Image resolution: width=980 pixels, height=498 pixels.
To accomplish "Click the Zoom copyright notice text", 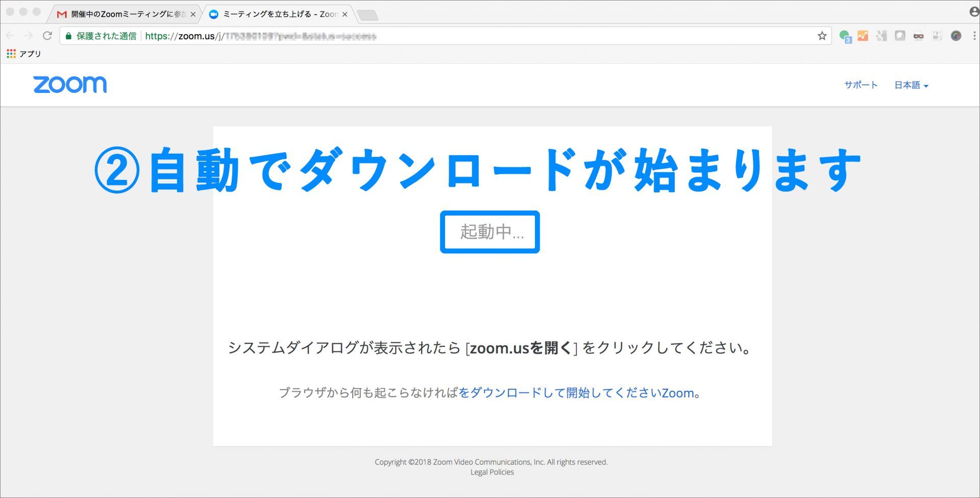I will coord(491,462).
